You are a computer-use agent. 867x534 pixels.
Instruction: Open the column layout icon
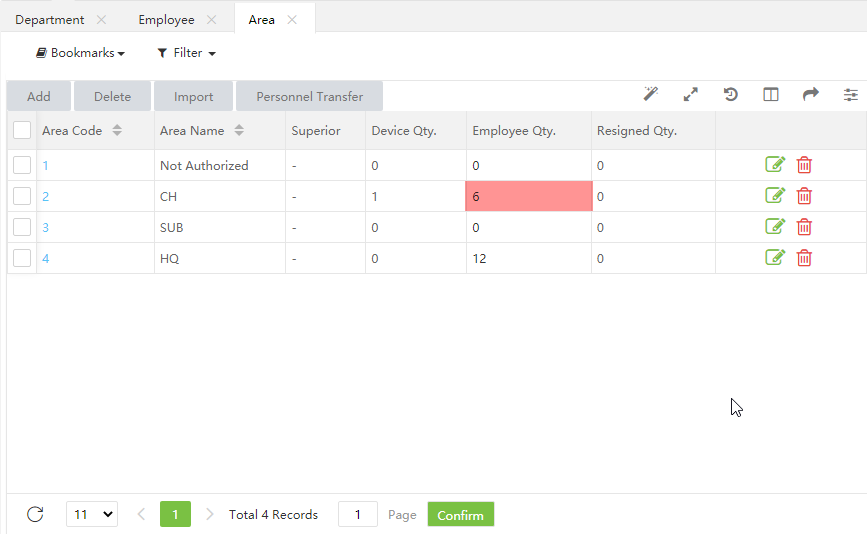pyautogui.click(x=771, y=95)
